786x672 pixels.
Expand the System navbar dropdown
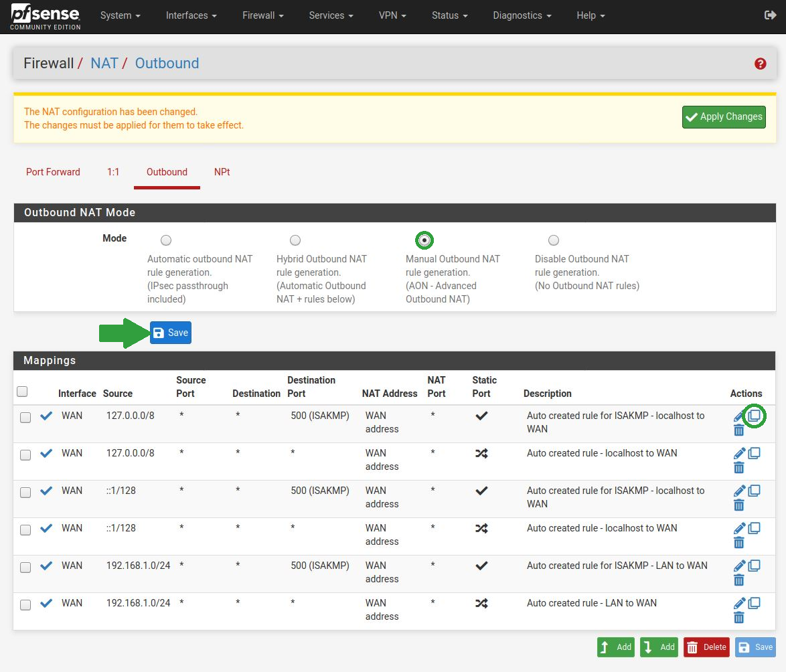[121, 15]
